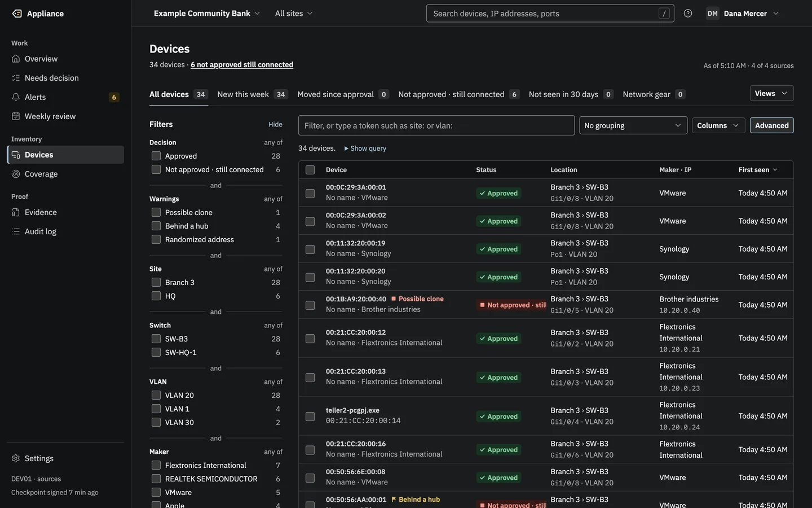Click the Alerts count badge 6

coord(114,97)
